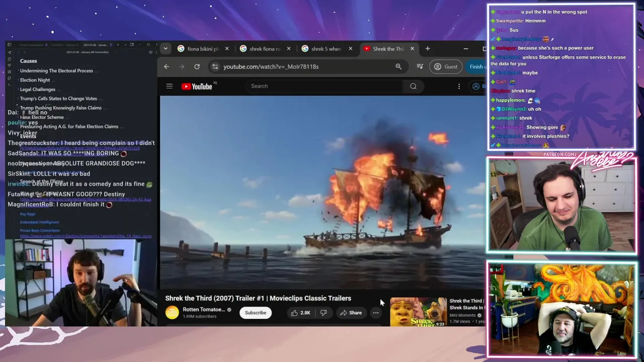The width and height of the screenshot is (644, 362).
Task: Open the 'Proud Boys Convictions' link in notes
Action: pyautogui.click(x=40, y=230)
